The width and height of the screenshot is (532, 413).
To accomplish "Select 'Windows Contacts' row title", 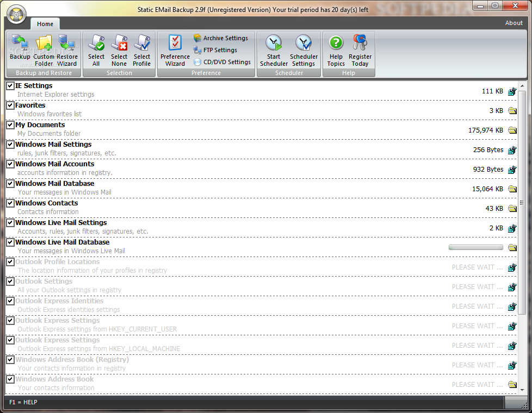I will click(46, 203).
